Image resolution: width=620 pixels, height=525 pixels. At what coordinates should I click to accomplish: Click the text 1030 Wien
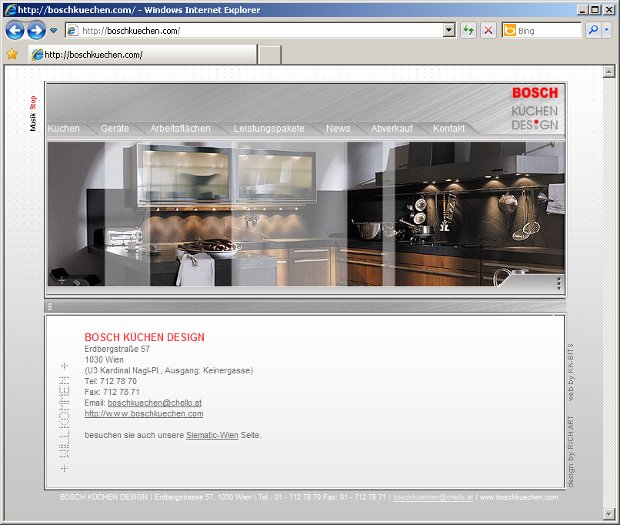[x=104, y=360]
